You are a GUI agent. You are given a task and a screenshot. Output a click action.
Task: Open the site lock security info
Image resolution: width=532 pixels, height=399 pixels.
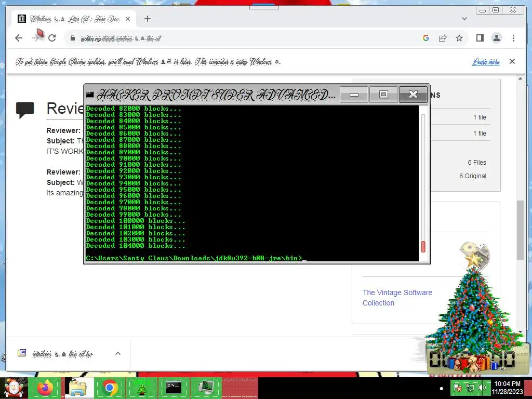pos(73,38)
